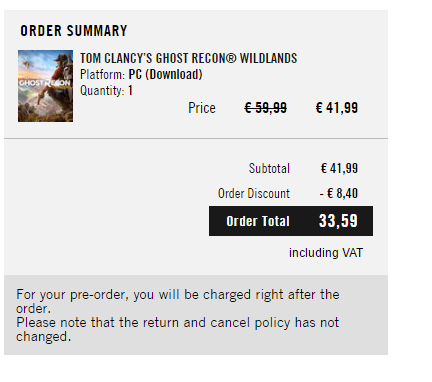The image size is (432, 382).
Task: Click the black Order Total bar
Action: pos(291,221)
